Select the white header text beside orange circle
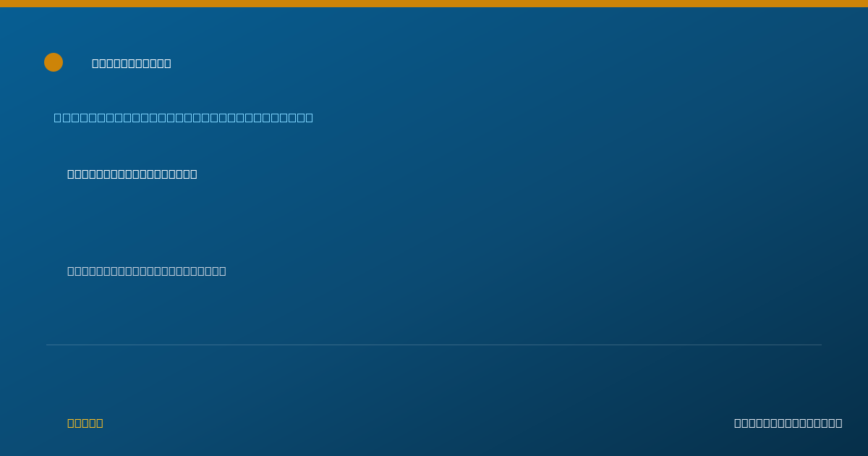The height and width of the screenshot is (456, 868). point(132,64)
